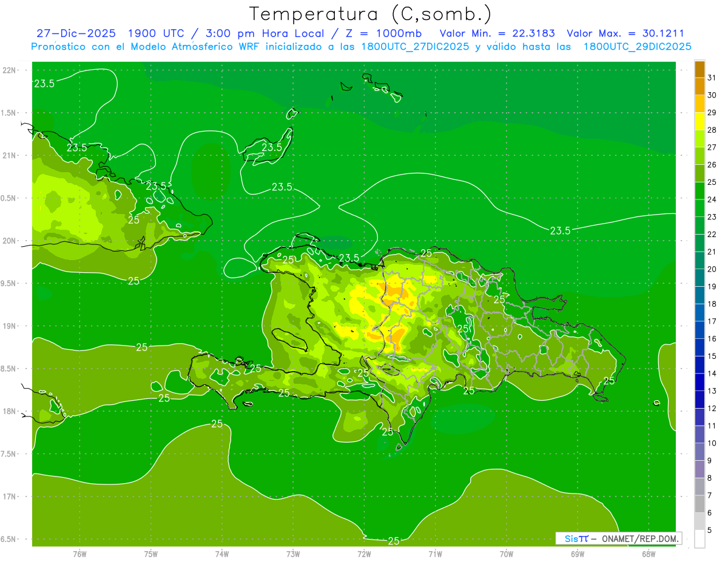
Task: Click the '70W' longitude axis label
Action: [x=506, y=554]
